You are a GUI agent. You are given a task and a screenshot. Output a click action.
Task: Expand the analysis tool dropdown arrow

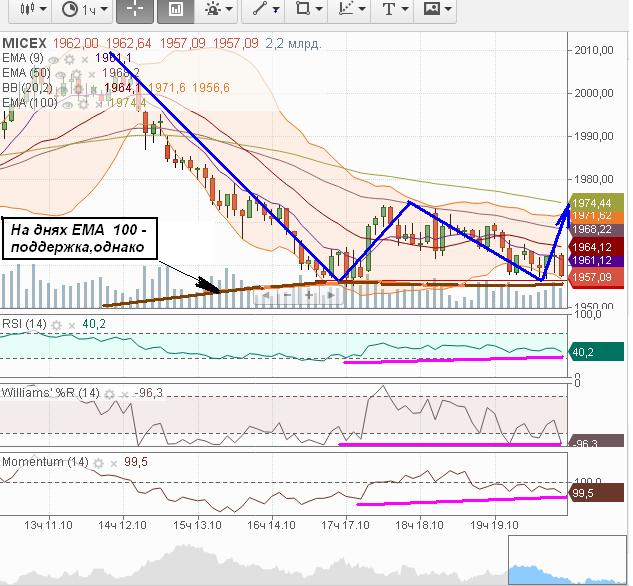coord(362,9)
